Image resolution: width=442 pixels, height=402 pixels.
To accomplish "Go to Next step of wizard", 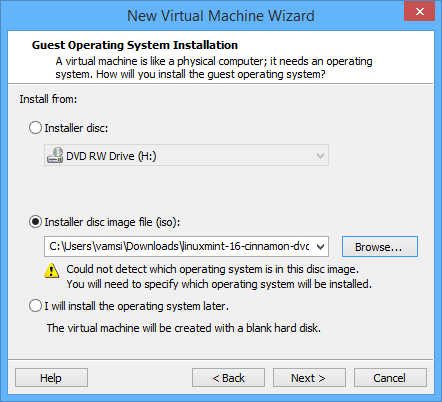I will [x=309, y=378].
